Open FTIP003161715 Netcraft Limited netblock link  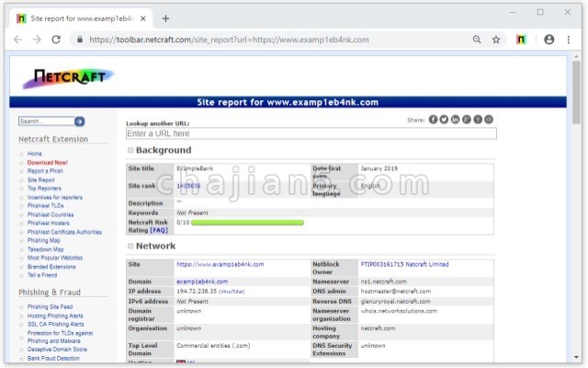pos(404,264)
